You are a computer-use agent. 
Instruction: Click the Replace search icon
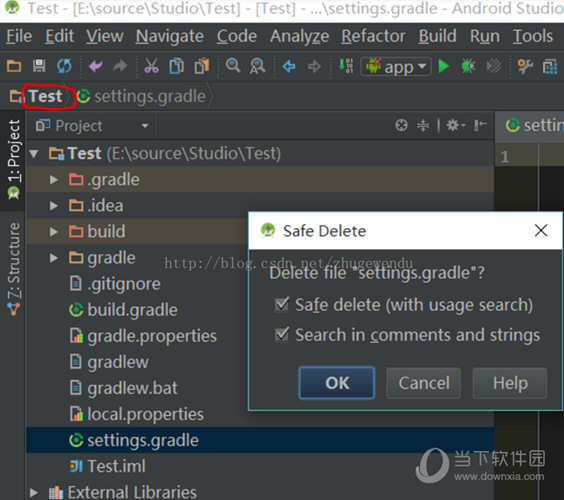coord(258,66)
